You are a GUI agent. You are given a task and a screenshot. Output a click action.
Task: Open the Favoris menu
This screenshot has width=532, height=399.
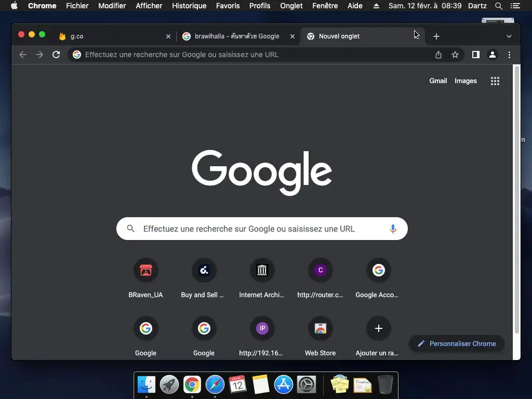coord(228,6)
